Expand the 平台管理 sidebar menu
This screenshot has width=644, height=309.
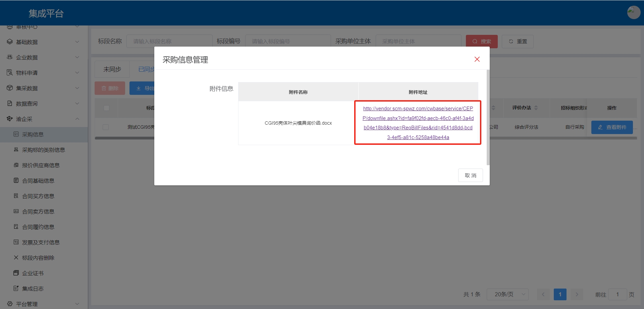44,304
